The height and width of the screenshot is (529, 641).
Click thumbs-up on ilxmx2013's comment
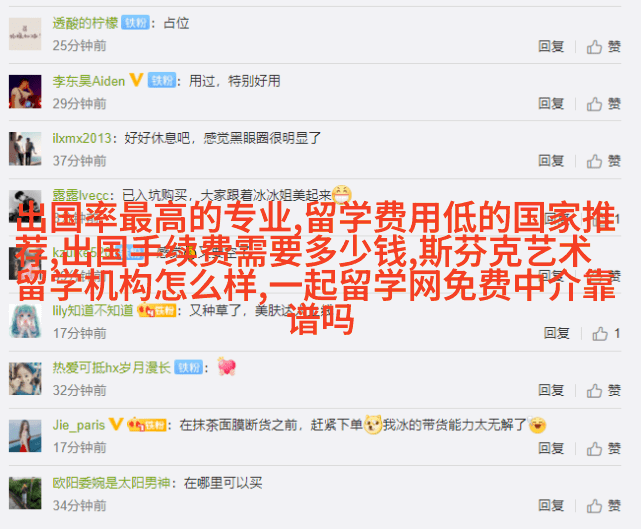[x=603, y=161]
